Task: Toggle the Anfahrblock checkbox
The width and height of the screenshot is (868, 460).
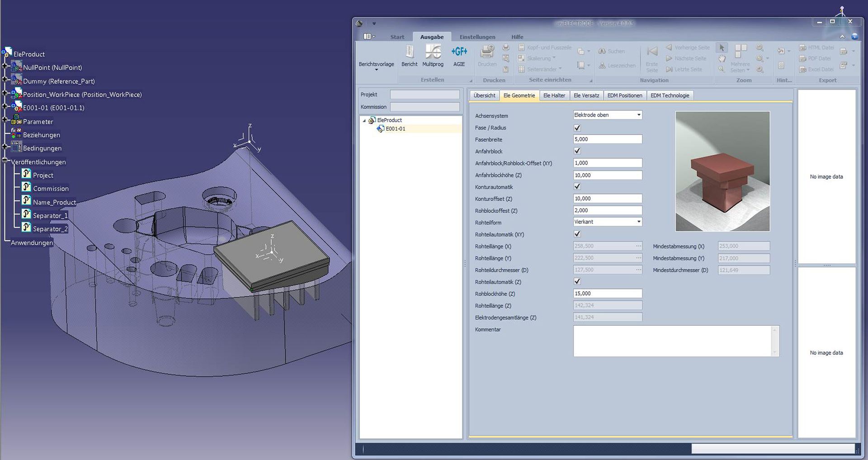Action: click(x=577, y=151)
